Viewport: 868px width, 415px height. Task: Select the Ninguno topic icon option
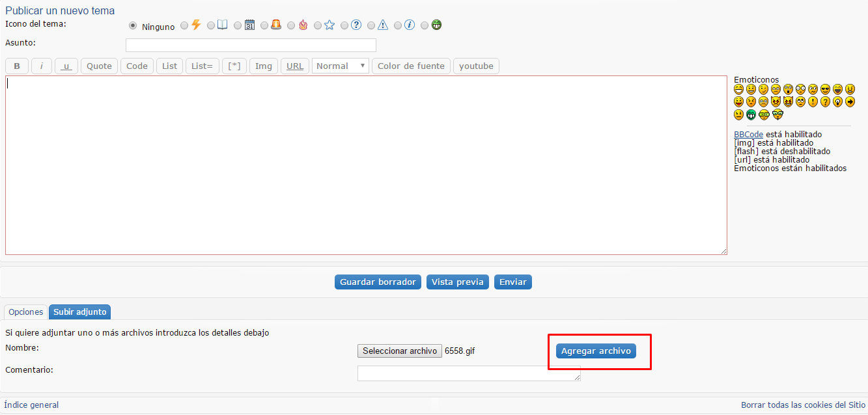(x=133, y=26)
